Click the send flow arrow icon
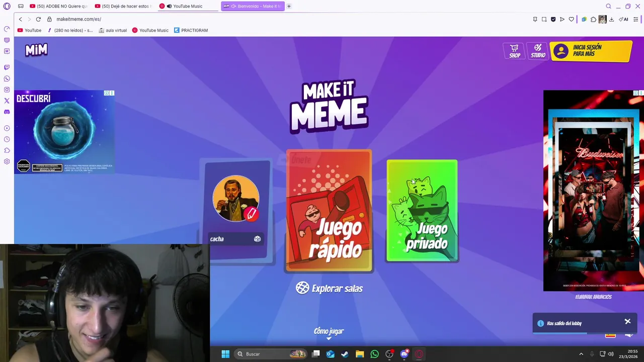This screenshot has width=644, height=362. click(562, 19)
